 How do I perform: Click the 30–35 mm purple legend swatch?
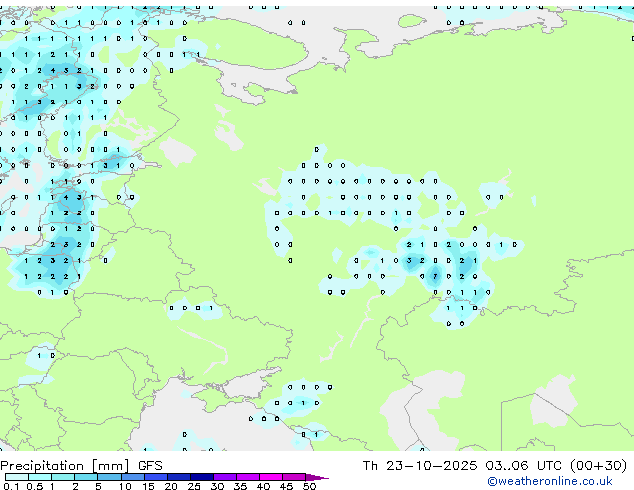[225, 477]
